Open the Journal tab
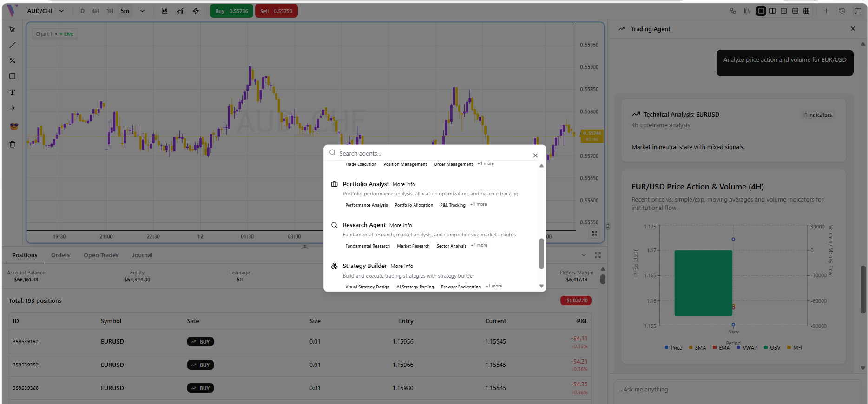The image size is (868, 404). pyautogui.click(x=142, y=255)
